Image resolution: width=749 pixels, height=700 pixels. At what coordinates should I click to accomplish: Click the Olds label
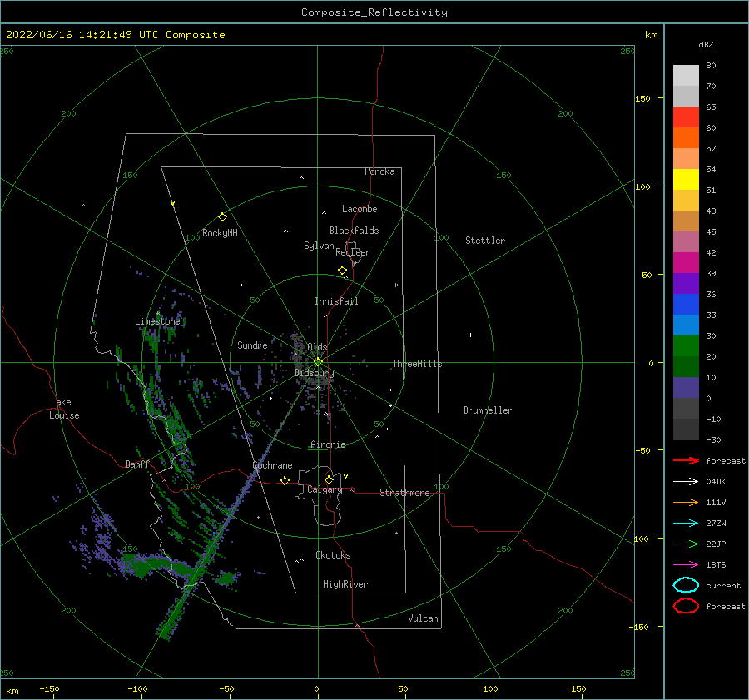[317, 347]
